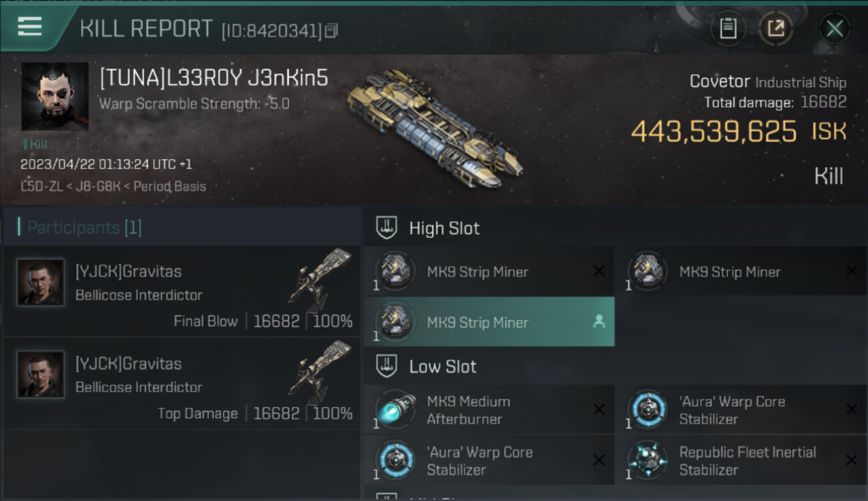Select the highlighted MK9 Strip Miner
868x501 pixels.
point(489,322)
